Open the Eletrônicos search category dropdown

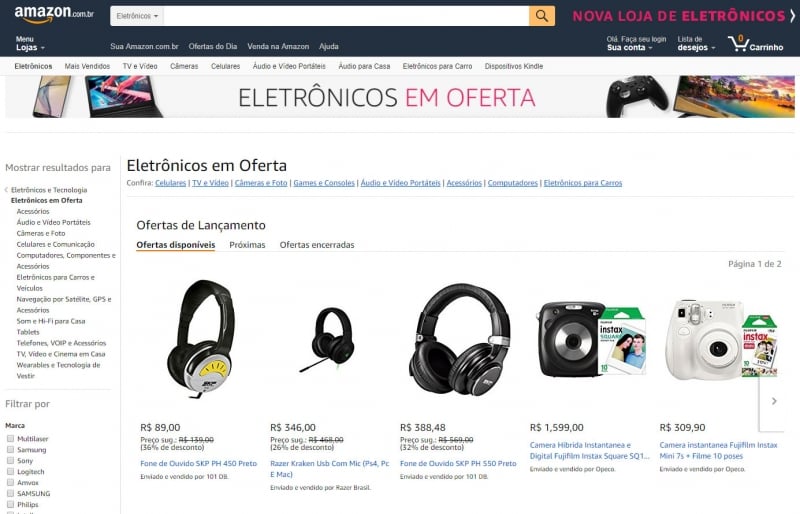point(137,16)
